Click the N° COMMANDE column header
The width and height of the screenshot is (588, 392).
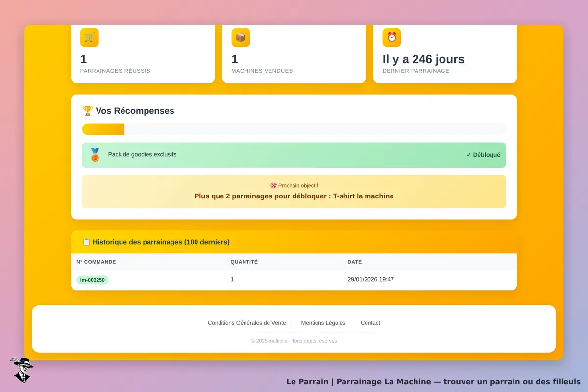click(97, 262)
